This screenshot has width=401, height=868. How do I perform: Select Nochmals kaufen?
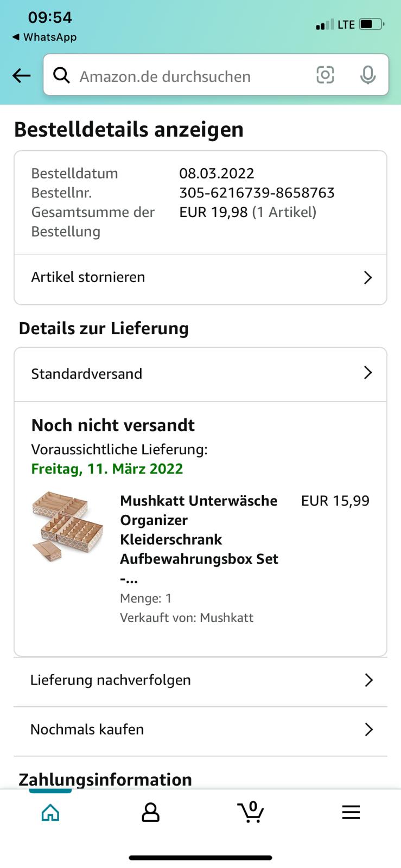click(87, 730)
